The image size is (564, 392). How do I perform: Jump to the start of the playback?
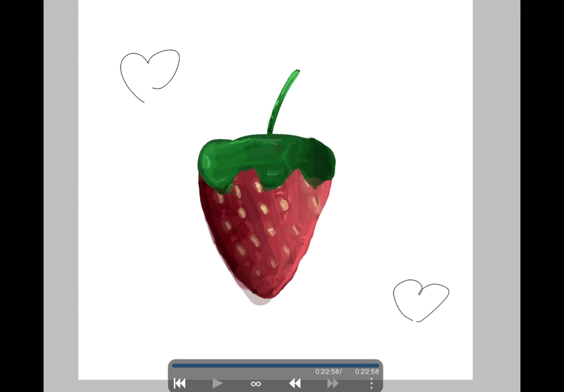click(180, 383)
